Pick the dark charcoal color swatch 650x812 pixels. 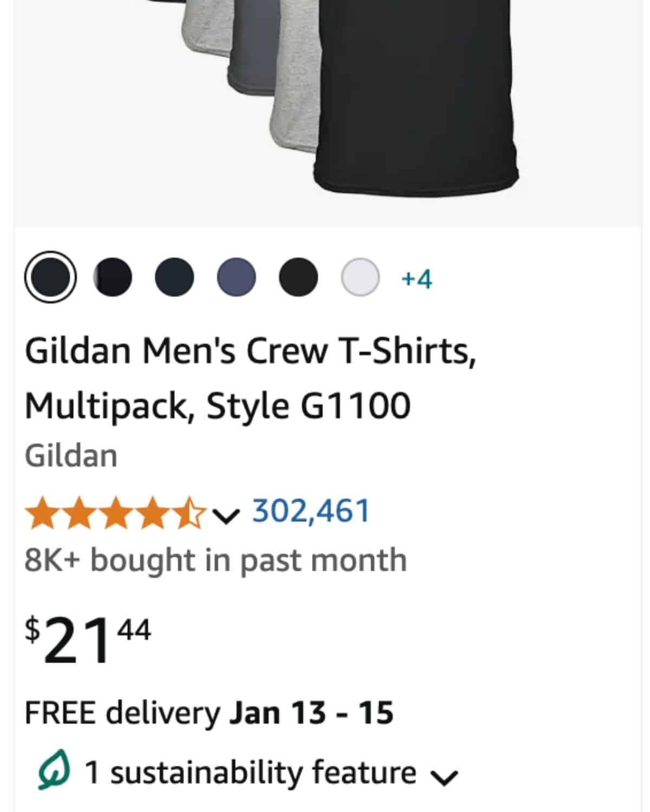click(x=175, y=277)
